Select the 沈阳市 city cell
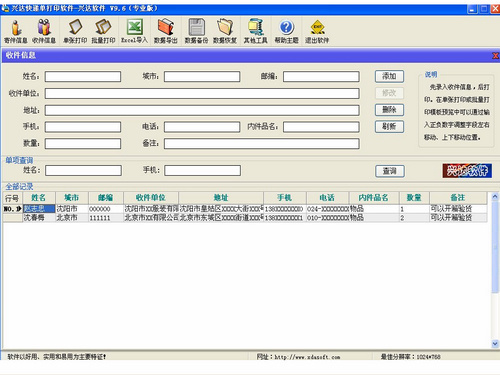The height and width of the screenshot is (375, 500). coord(72,209)
